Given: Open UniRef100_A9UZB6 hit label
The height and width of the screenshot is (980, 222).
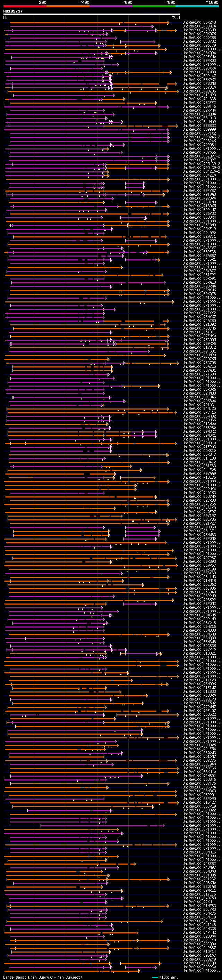Looking at the screenshot, I should click(199, 91).
